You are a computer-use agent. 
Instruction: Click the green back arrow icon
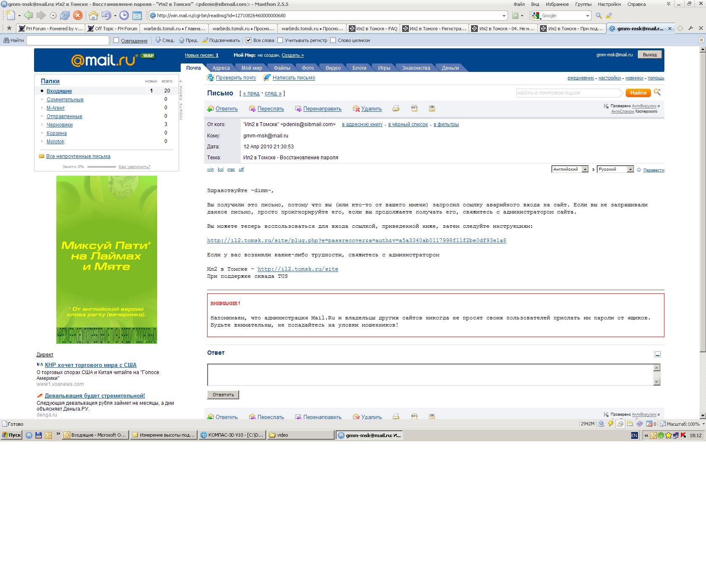28,16
